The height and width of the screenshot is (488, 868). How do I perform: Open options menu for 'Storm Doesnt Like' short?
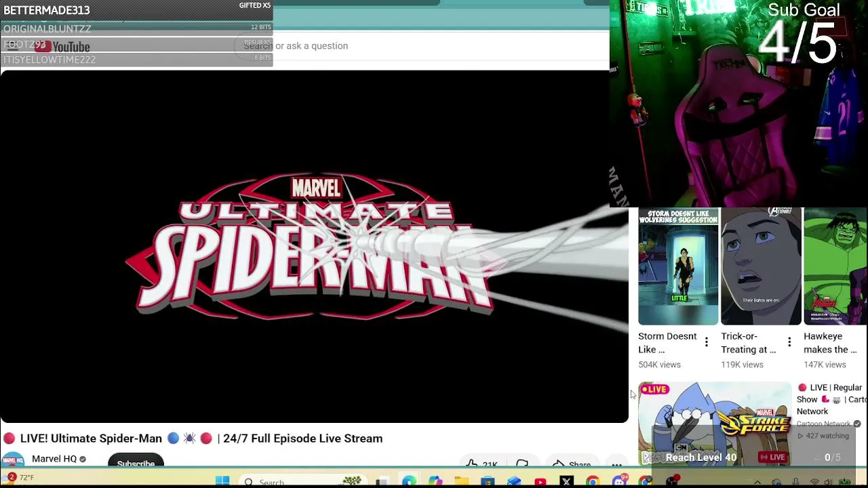[x=706, y=342]
